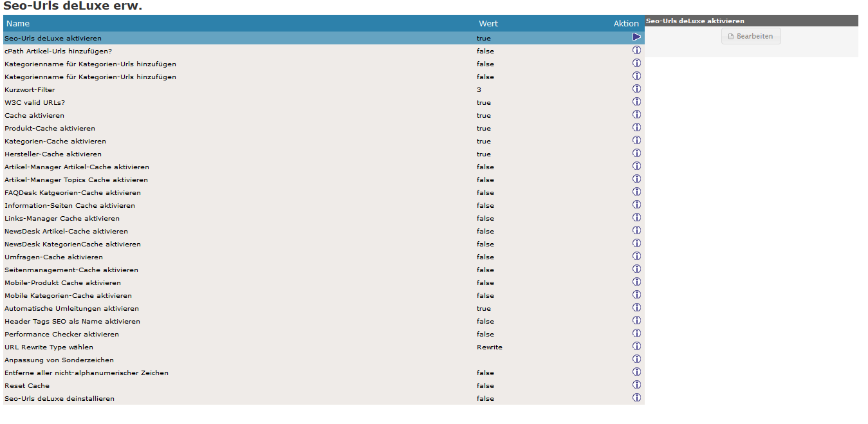
Task: Click 'Entferne aller nicht-alphanumerischer Zeichen' row name
Action: (x=86, y=373)
